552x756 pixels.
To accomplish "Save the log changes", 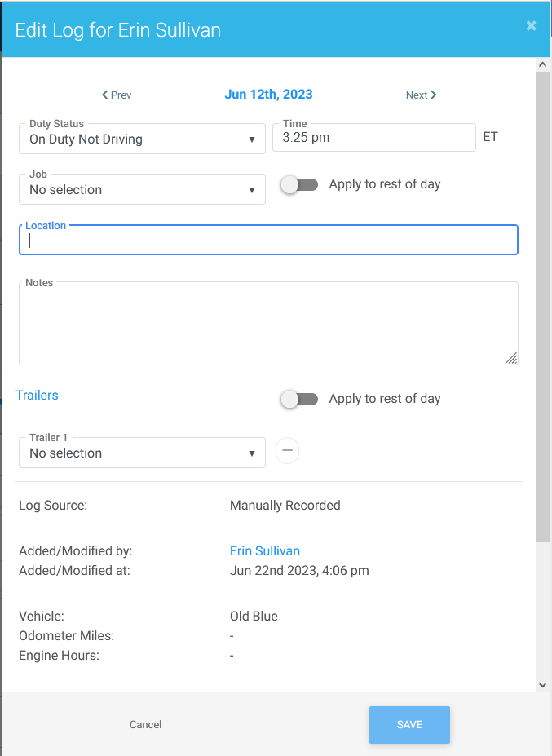I will point(409,725).
